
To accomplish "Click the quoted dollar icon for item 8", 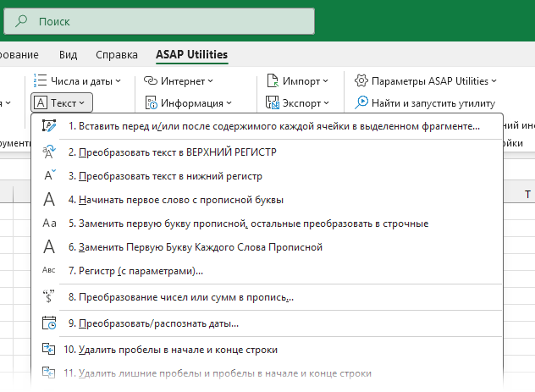I will [49, 296].
